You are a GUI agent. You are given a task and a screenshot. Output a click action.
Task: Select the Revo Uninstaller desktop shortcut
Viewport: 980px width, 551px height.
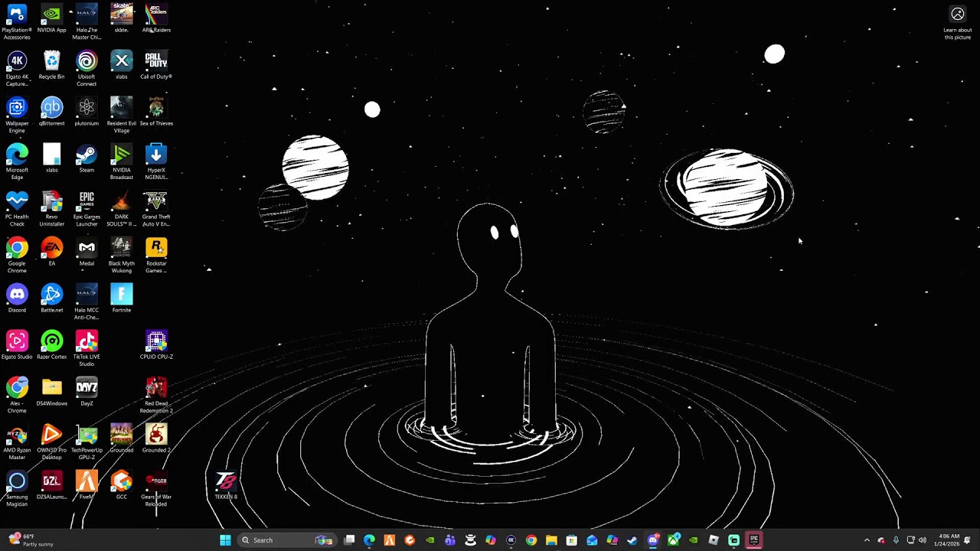pyautogui.click(x=51, y=209)
